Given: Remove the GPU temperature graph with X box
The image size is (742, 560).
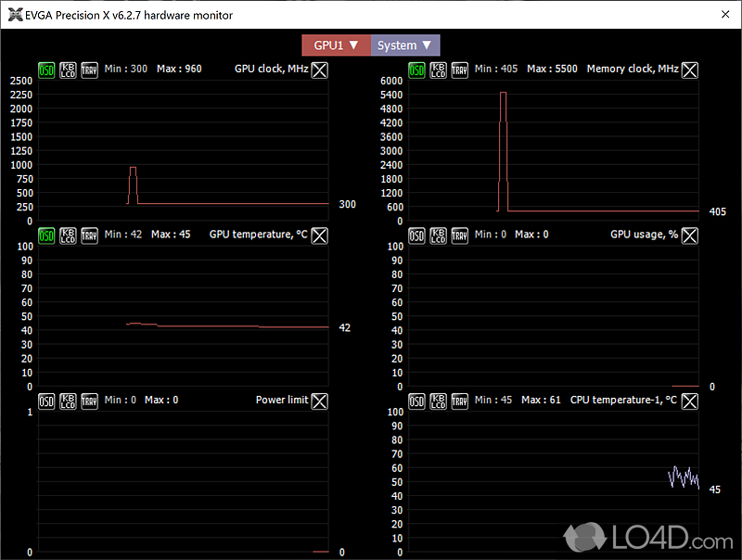Looking at the screenshot, I should coord(320,235).
